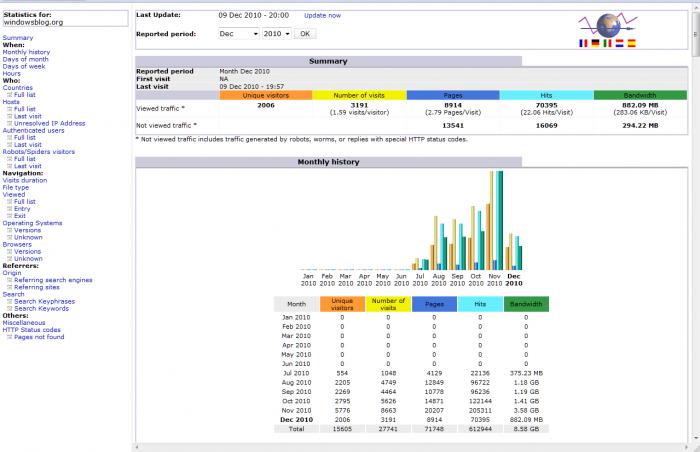Viewport: 700px width, 452px height.
Task: Switch language using the German flag
Action: pyautogui.click(x=595, y=44)
